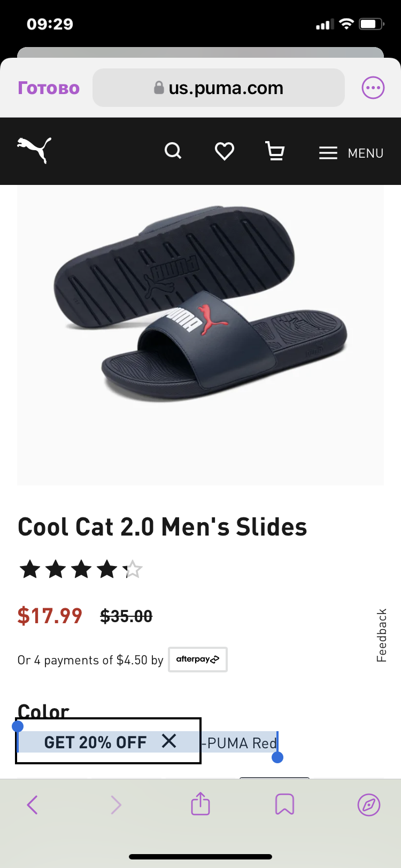This screenshot has width=401, height=868.
Task: Tap the forward chevron in the toolbar
Action: point(116,804)
